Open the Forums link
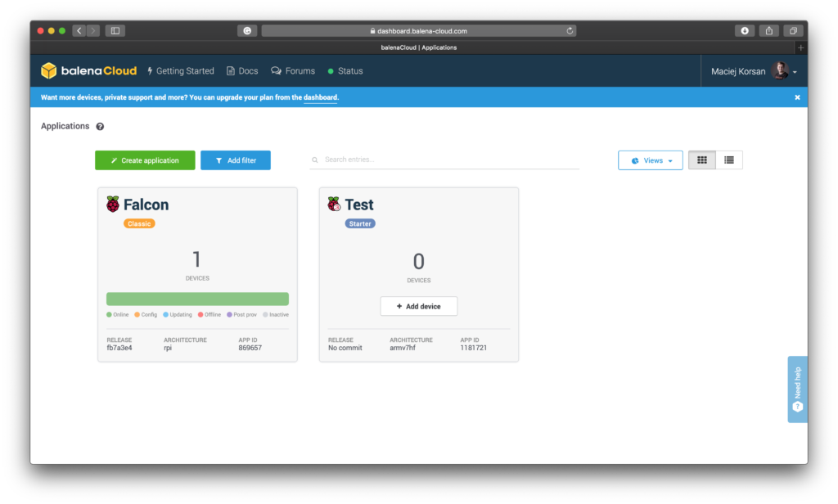838x504 pixels. point(293,71)
